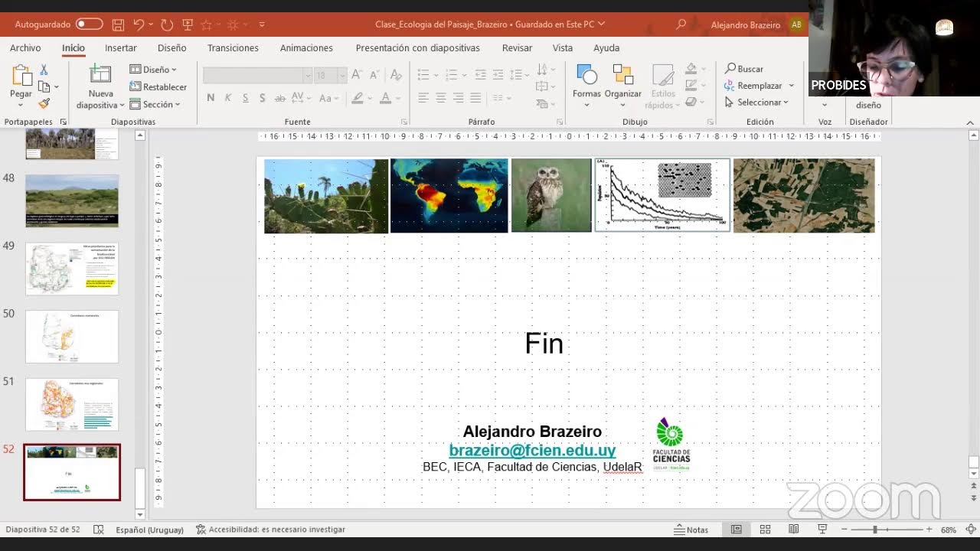This screenshot has width=980, height=551.
Task: Click the Nueva diapositiva icon
Action: (x=100, y=75)
